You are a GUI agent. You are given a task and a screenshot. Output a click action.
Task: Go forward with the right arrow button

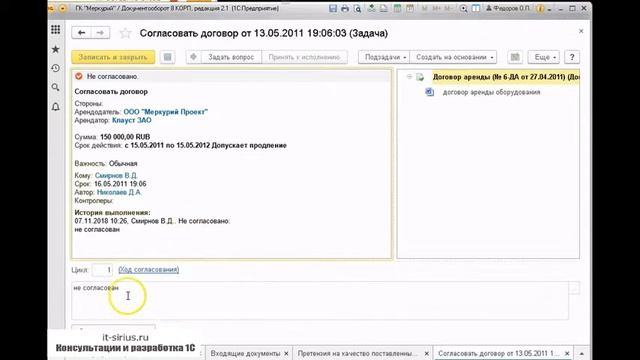(100, 33)
